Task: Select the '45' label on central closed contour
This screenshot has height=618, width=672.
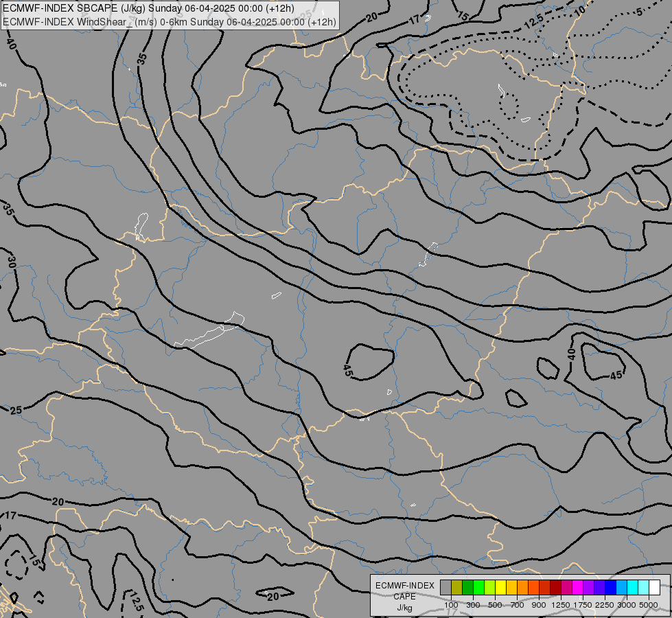Action: click(348, 371)
